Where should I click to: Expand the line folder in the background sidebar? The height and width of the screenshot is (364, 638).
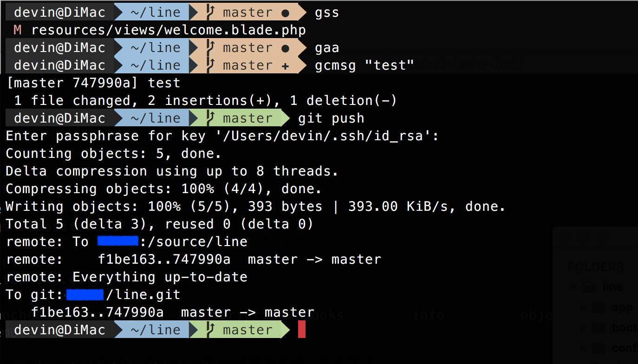click(574, 286)
